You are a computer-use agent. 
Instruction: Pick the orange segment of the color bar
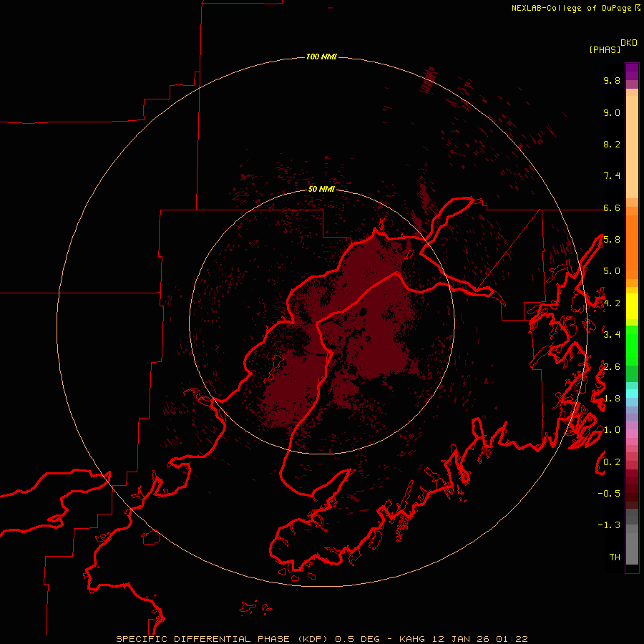(632, 246)
